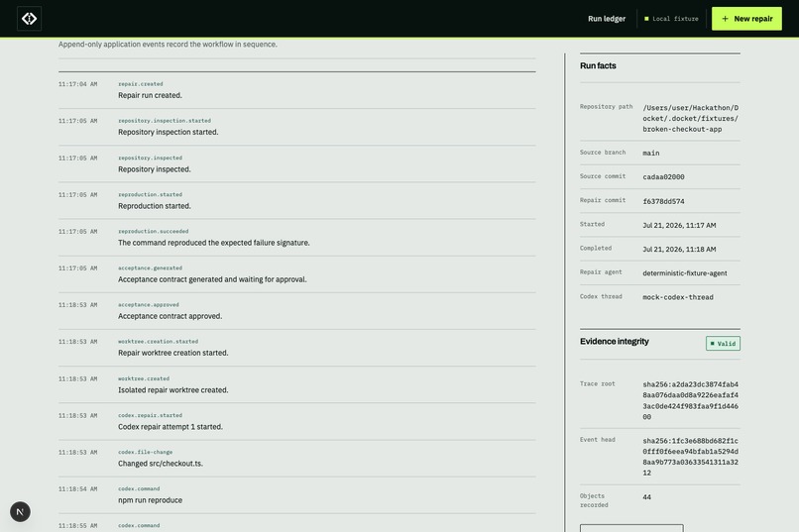Select the source branch value main
Screen dimensions: 799x532
(x=650, y=153)
